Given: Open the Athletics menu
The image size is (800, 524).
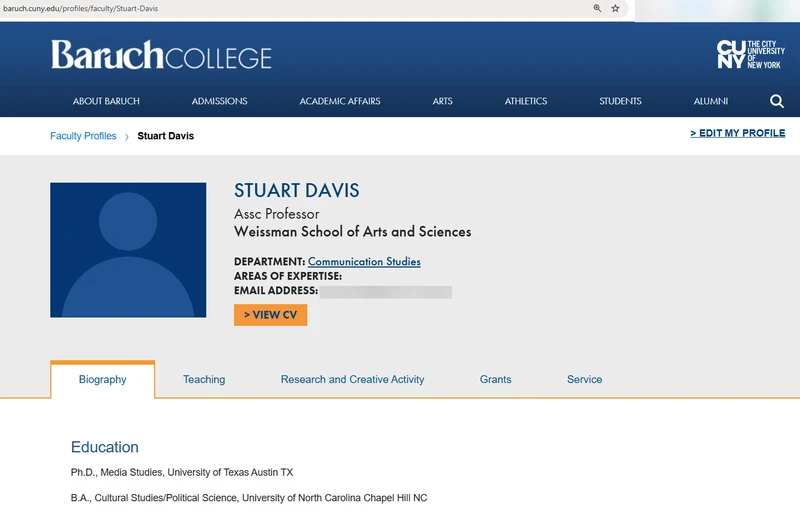Looking at the screenshot, I should pos(526,101).
